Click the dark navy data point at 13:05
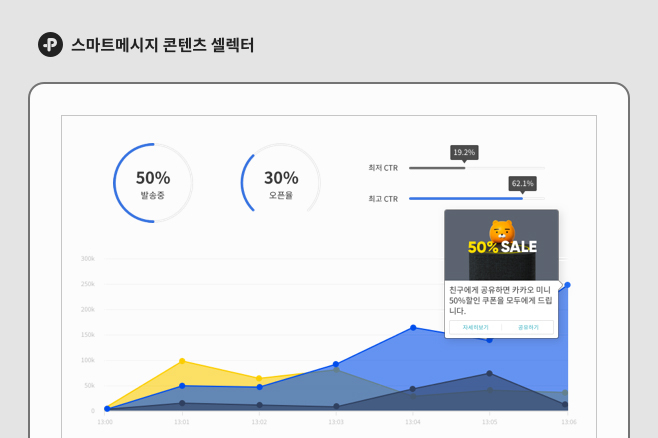This screenshot has height=438, width=658. pyautogui.click(x=489, y=373)
